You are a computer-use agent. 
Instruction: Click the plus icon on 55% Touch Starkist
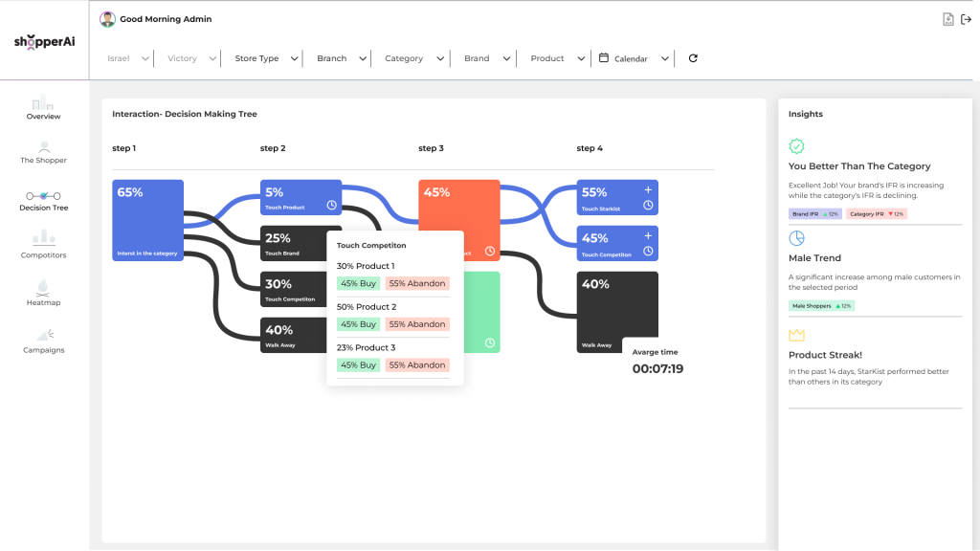click(x=648, y=190)
